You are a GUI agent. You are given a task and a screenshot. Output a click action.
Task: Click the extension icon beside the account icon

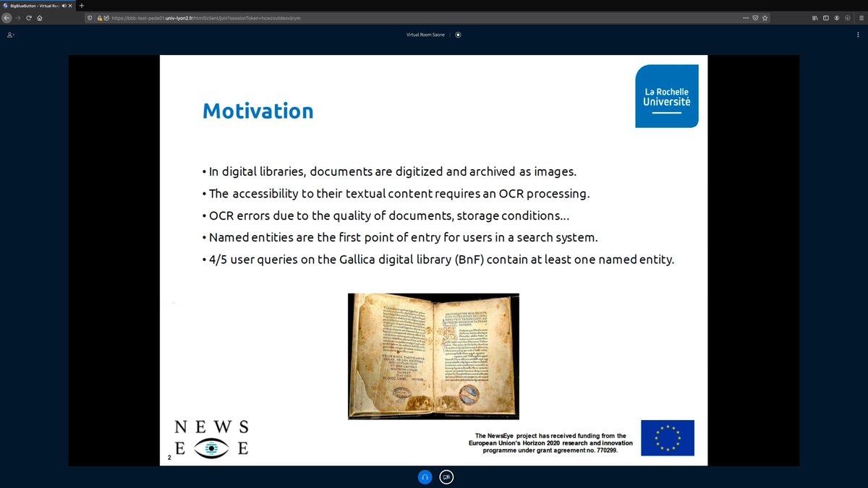pyautogui.click(x=847, y=17)
